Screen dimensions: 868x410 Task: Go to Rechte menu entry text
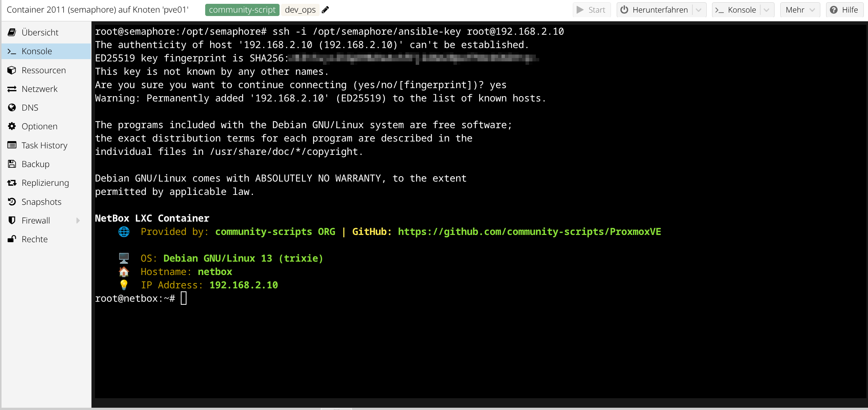pyautogui.click(x=35, y=239)
